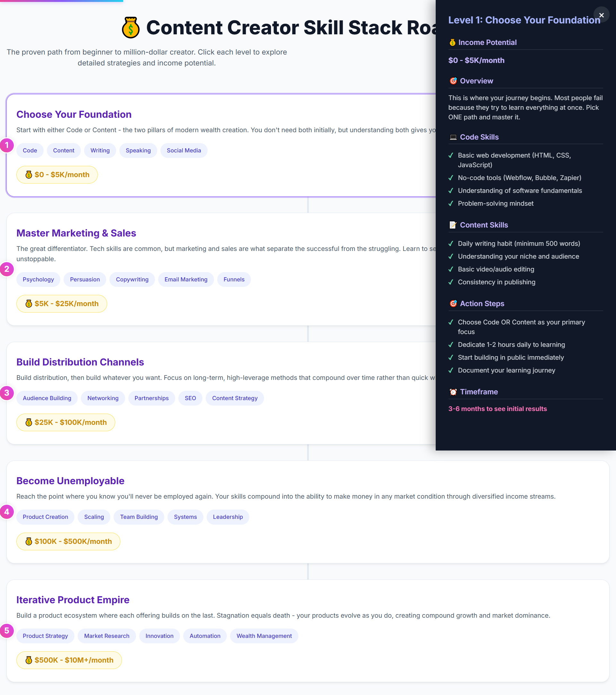Click the Income Potential money bag icon
The width and height of the screenshot is (616, 695).
point(452,42)
